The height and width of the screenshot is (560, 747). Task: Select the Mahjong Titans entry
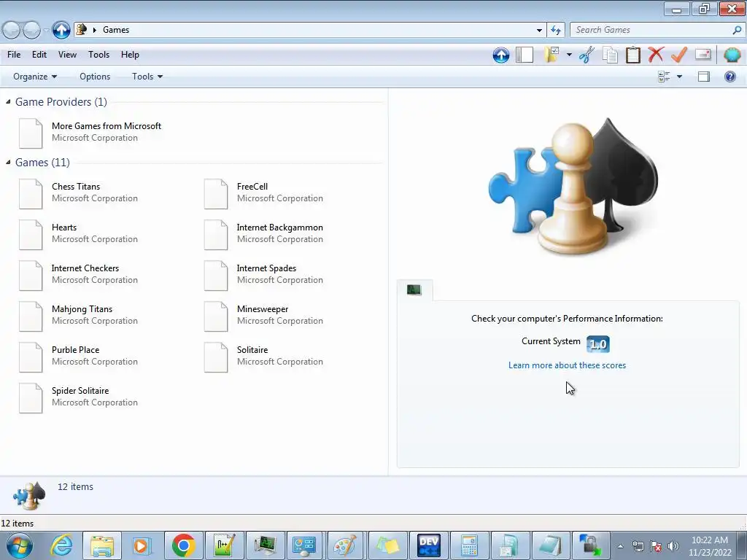(x=79, y=315)
